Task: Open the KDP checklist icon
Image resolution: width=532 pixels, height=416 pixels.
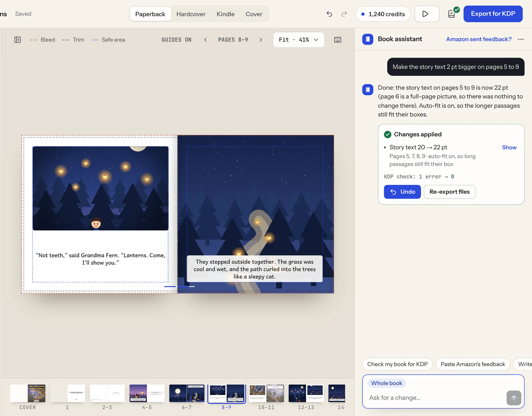Action: (452, 14)
